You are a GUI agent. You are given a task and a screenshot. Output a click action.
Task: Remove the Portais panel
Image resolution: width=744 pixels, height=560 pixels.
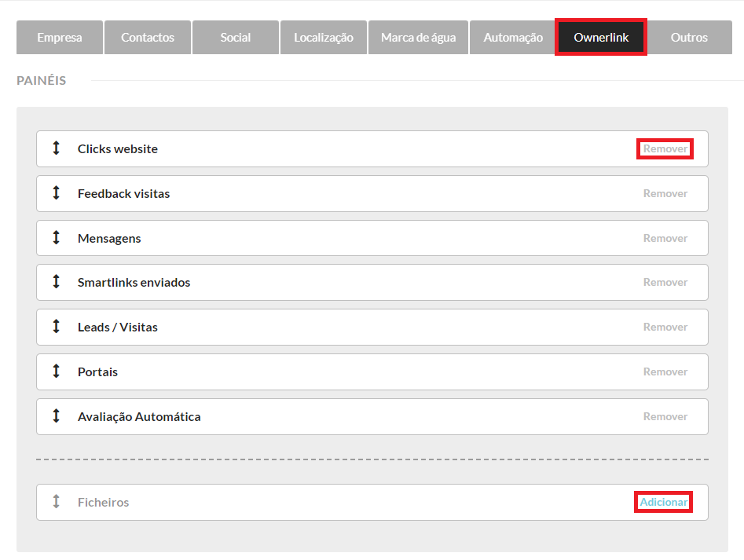click(665, 372)
